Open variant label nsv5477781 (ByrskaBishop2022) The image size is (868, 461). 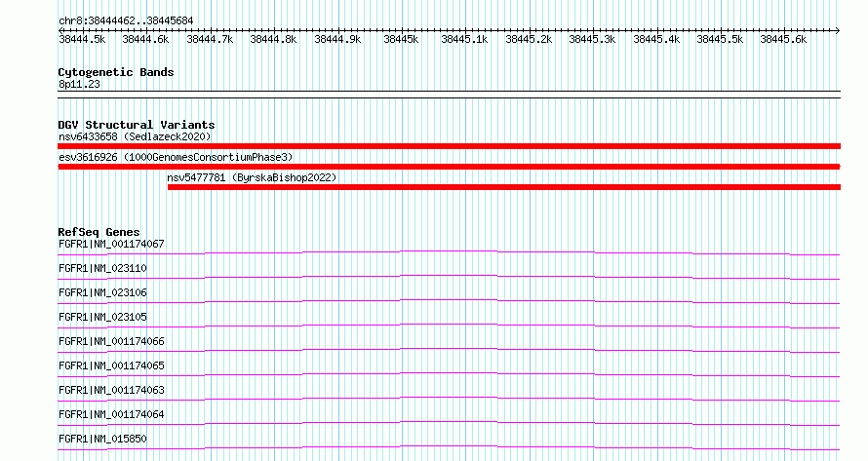click(252, 177)
